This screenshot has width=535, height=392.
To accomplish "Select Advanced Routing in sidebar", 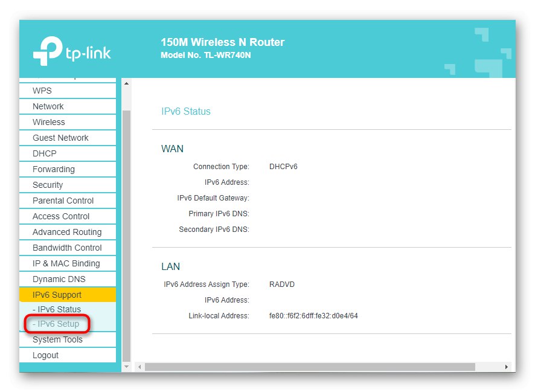I will click(x=68, y=232).
